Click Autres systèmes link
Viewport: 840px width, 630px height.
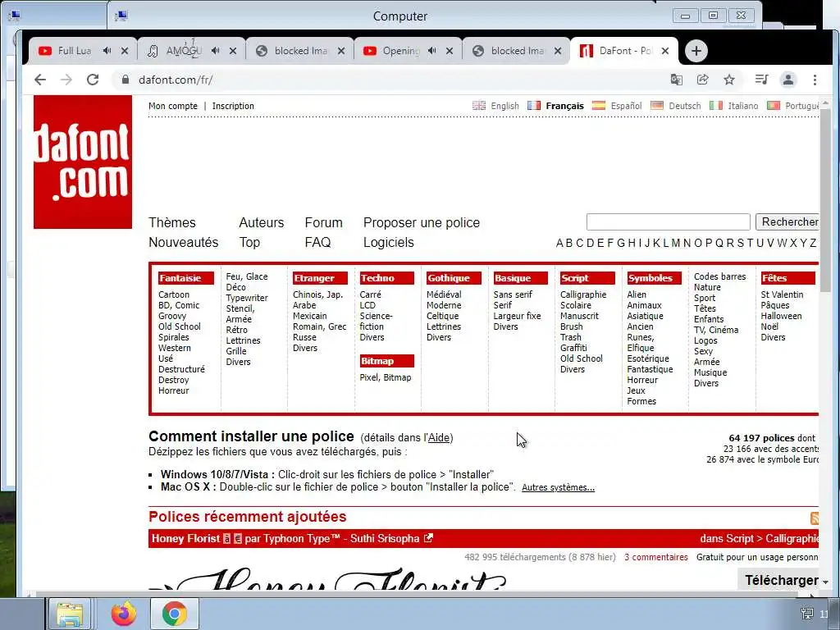coord(558,487)
